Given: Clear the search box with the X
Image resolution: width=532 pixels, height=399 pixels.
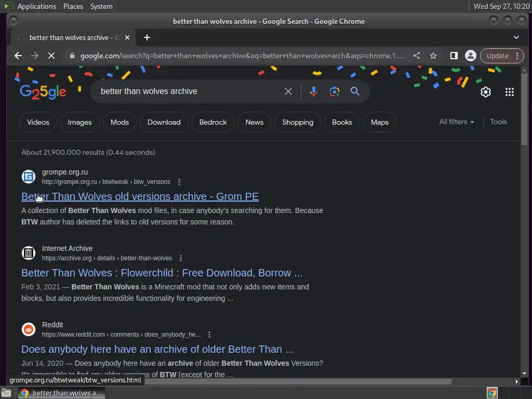Looking at the screenshot, I should tap(288, 91).
